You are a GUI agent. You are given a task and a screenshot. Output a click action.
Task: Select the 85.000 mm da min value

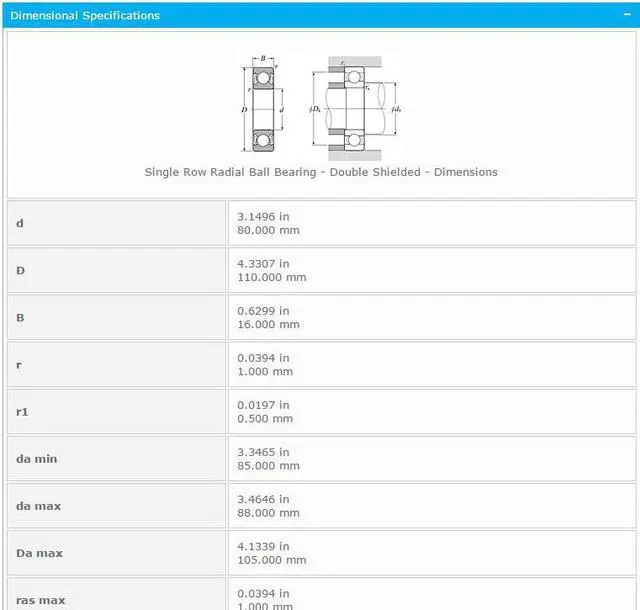pyautogui.click(x=268, y=465)
